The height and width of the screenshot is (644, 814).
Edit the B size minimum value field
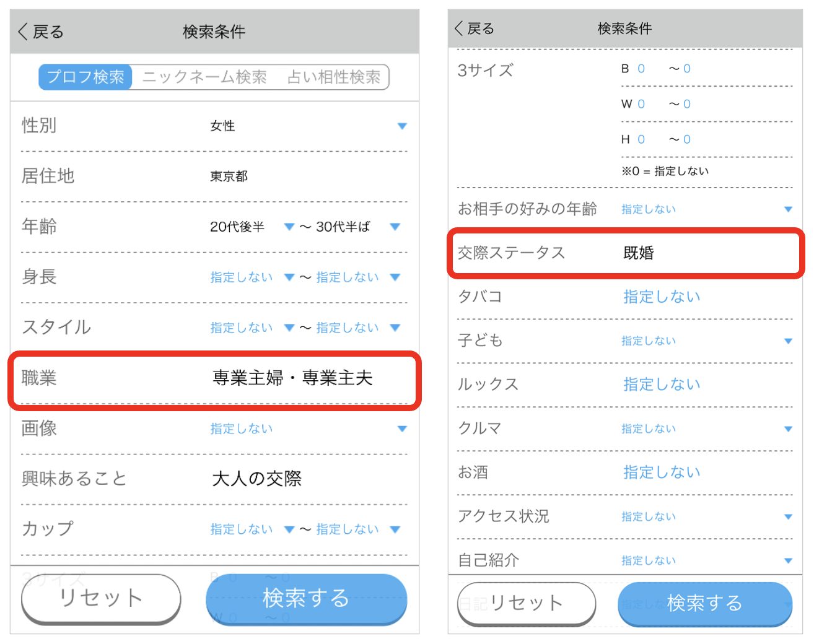(641, 69)
